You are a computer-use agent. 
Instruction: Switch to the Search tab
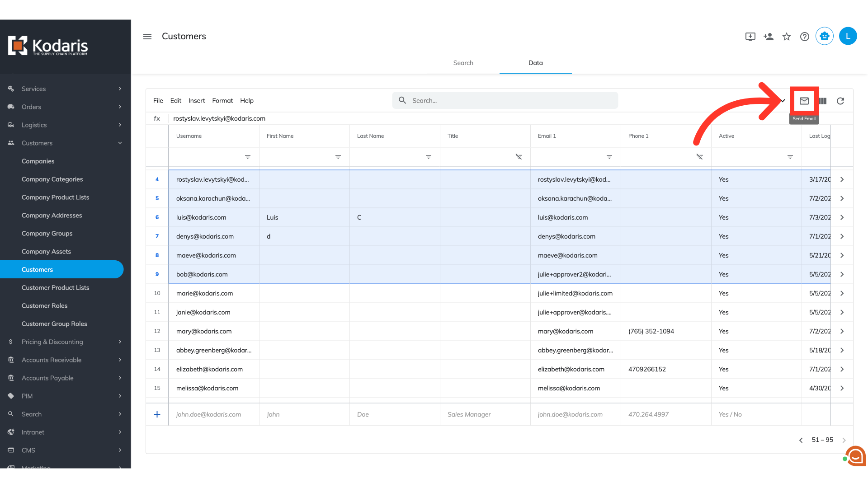click(x=463, y=63)
